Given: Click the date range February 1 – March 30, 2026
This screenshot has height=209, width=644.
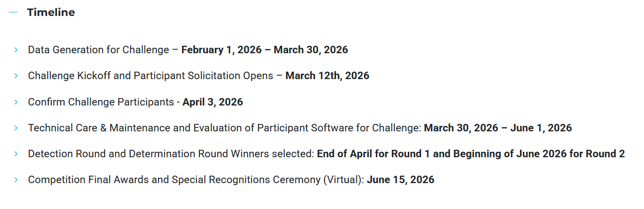Looking at the screenshot, I should point(264,50).
